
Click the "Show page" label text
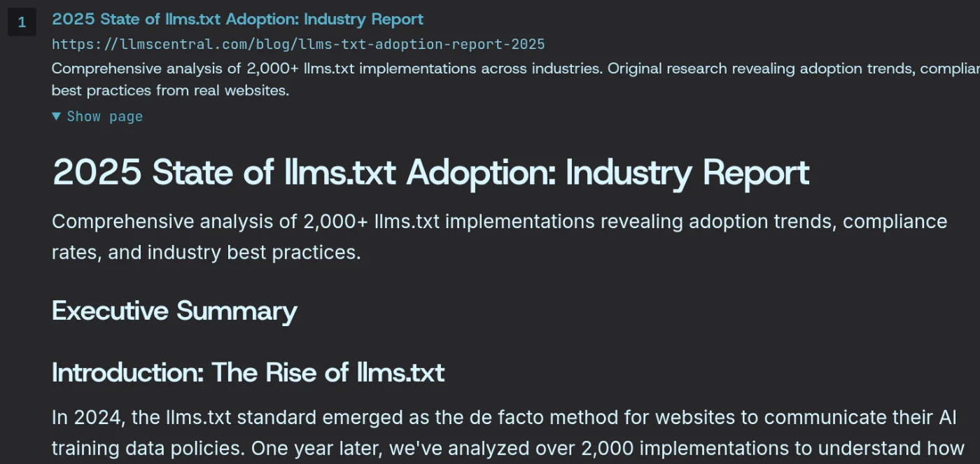105,117
